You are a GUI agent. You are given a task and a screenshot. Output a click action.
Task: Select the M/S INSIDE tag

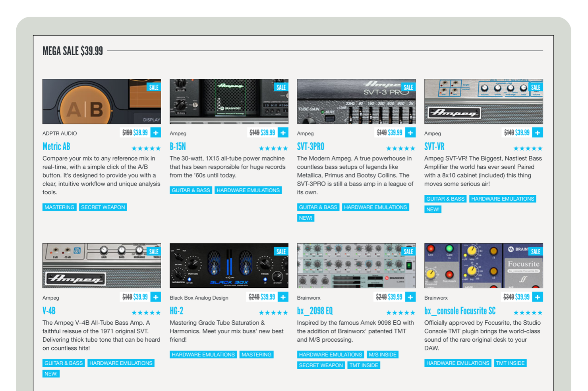pos(383,354)
